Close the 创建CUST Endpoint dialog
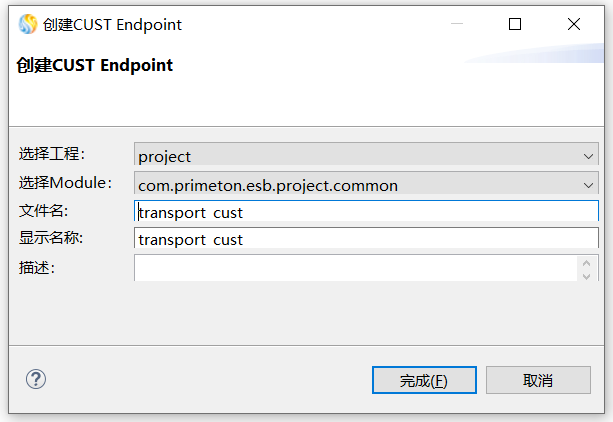Screen dimensions: 613x422 point(574,24)
